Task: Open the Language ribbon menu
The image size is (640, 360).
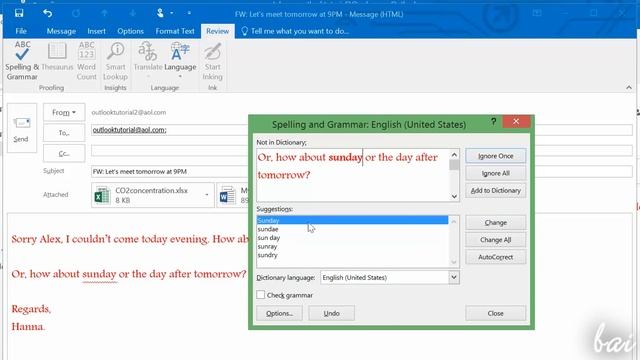Action: (180, 60)
